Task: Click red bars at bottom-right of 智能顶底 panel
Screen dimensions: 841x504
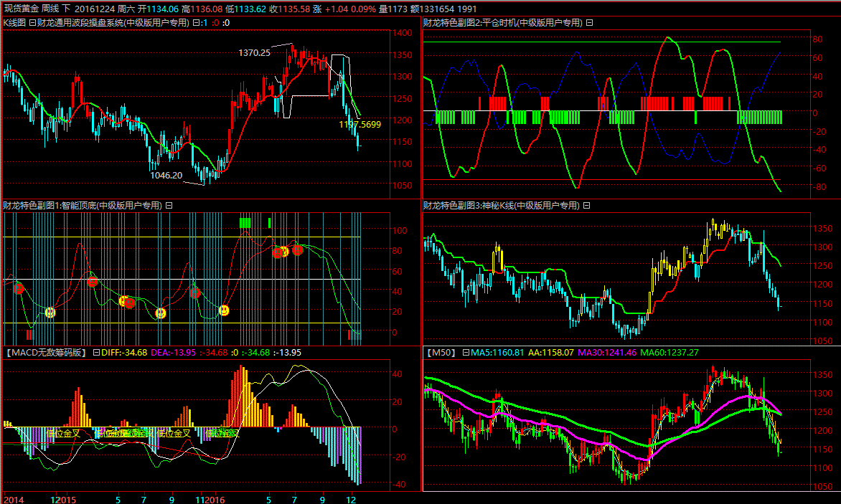Action: (x=354, y=335)
